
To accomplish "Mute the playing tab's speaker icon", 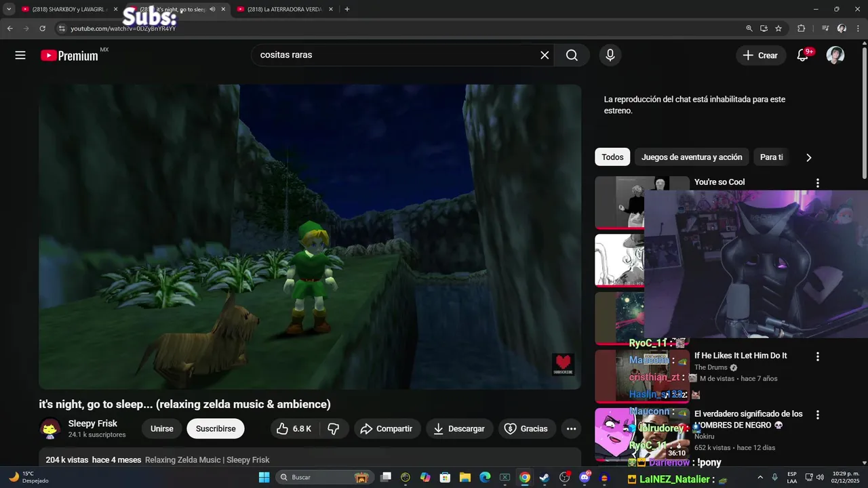I will pos(212,9).
